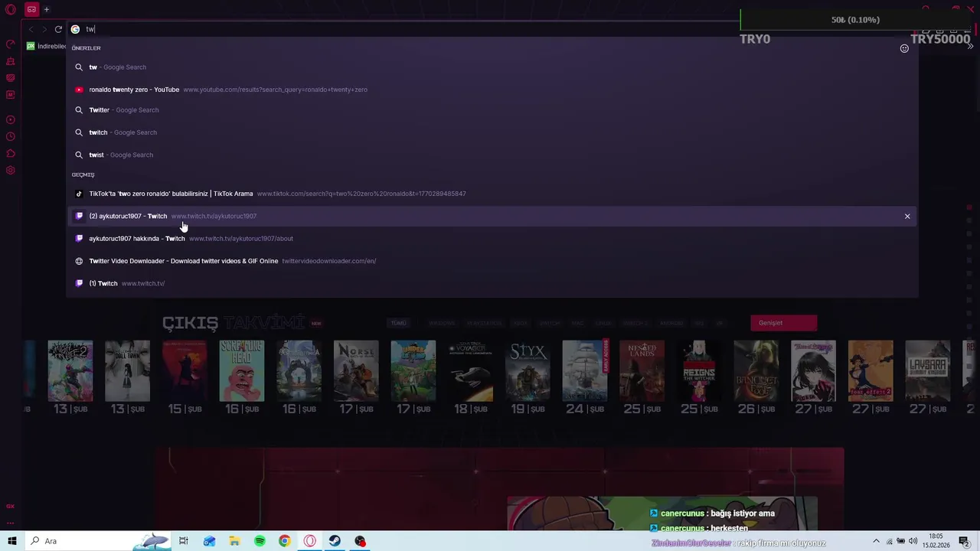Viewport: 980px width, 551px height.
Task: Open Spotify from the taskbar
Action: pos(260,541)
